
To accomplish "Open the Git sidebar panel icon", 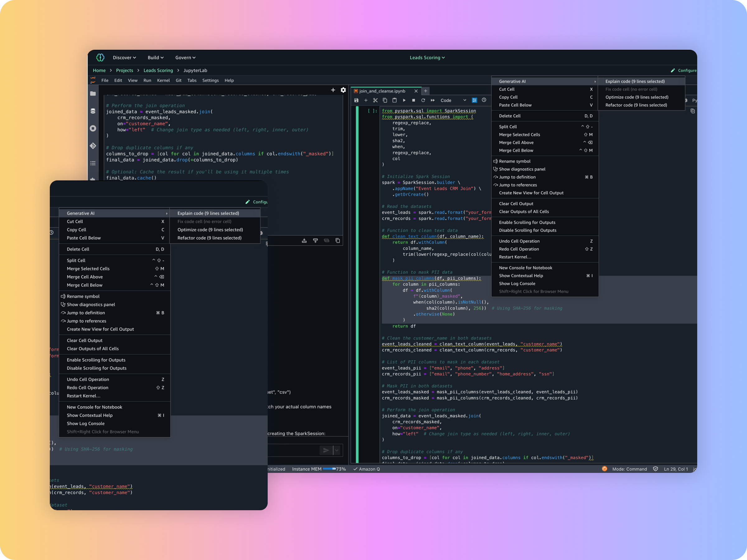I will [x=93, y=146].
